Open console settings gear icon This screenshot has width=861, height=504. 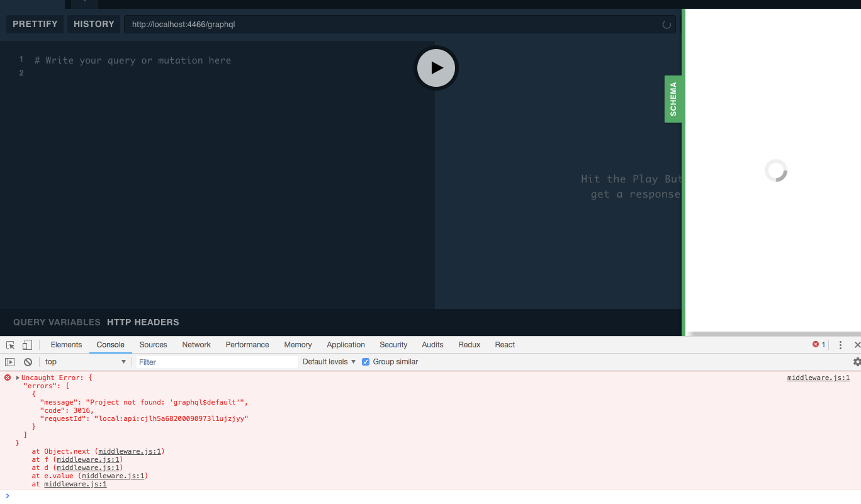click(857, 362)
